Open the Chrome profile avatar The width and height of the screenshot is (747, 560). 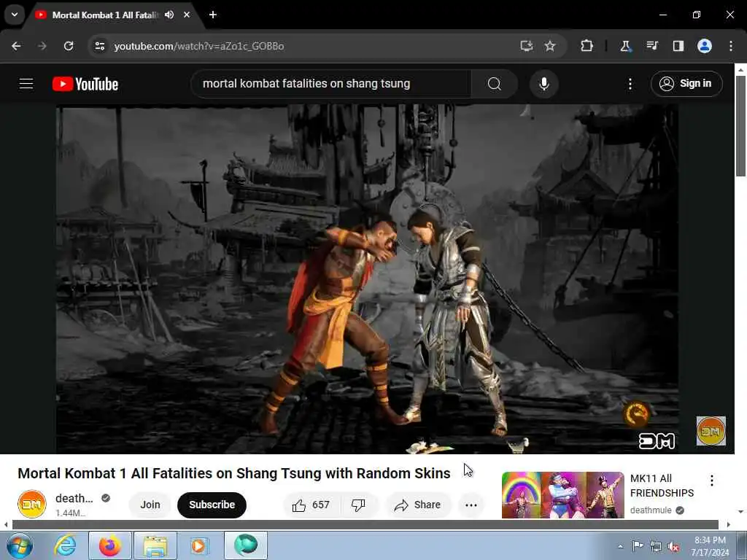[705, 46]
